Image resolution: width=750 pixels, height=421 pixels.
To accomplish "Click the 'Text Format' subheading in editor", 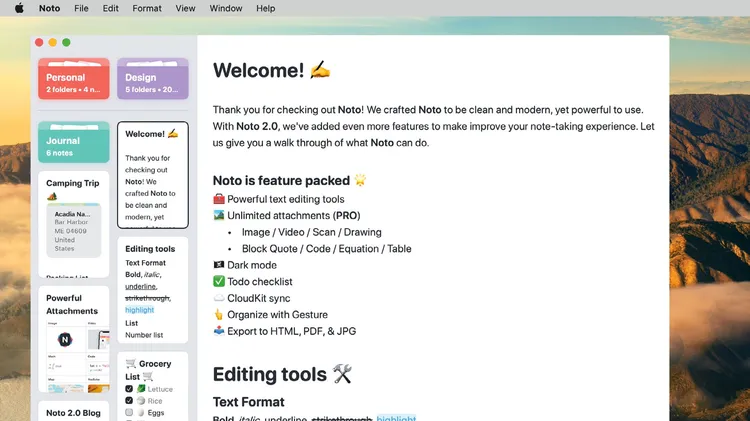I will pyautogui.click(x=248, y=402).
